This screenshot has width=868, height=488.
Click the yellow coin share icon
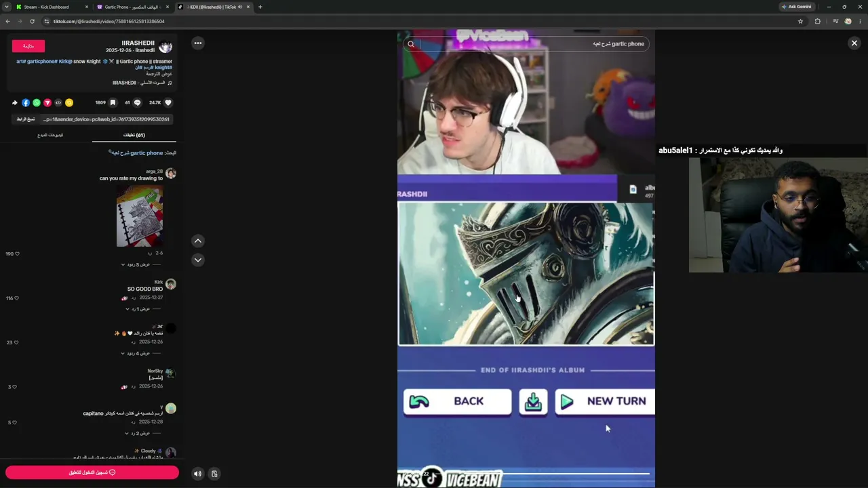(69, 103)
